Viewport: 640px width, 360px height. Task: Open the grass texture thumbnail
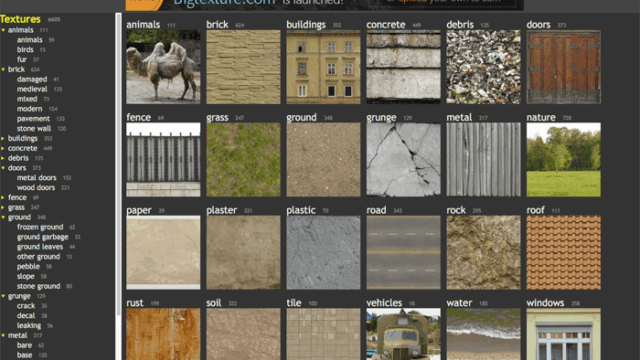[x=243, y=160]
